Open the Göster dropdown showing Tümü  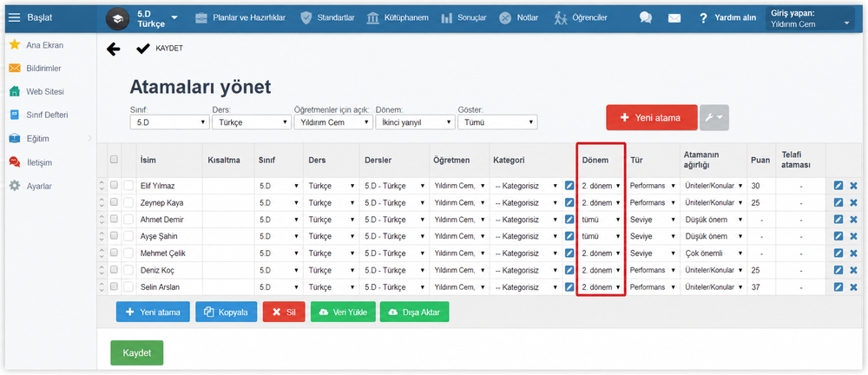pyautogui.click(x=497, y=122)
